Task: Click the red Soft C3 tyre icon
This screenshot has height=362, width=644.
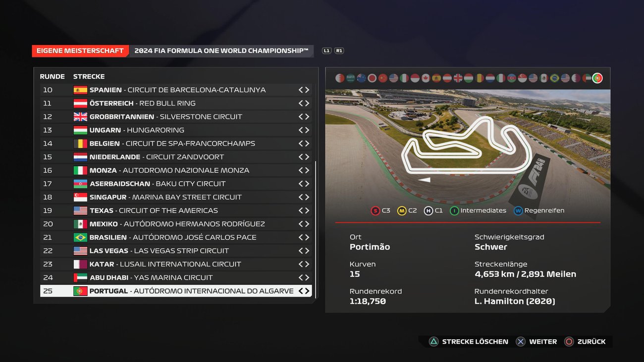Action: (x=375, y=210)
